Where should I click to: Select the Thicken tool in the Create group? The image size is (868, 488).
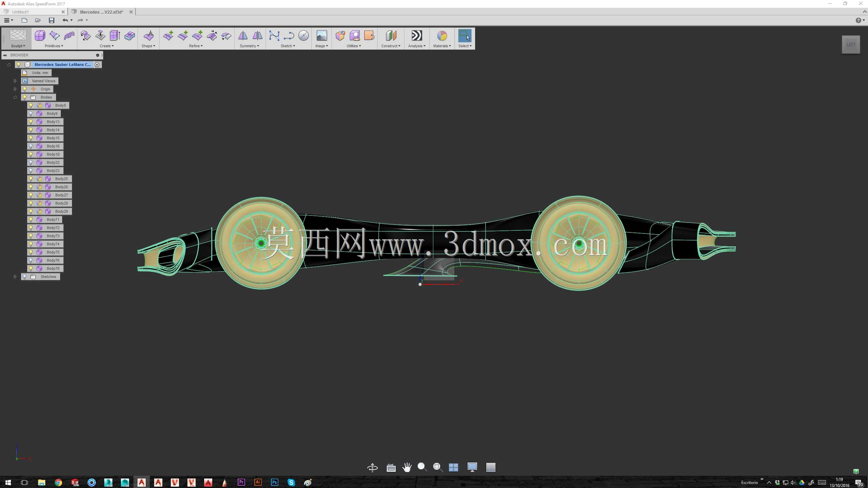(130, 36)
